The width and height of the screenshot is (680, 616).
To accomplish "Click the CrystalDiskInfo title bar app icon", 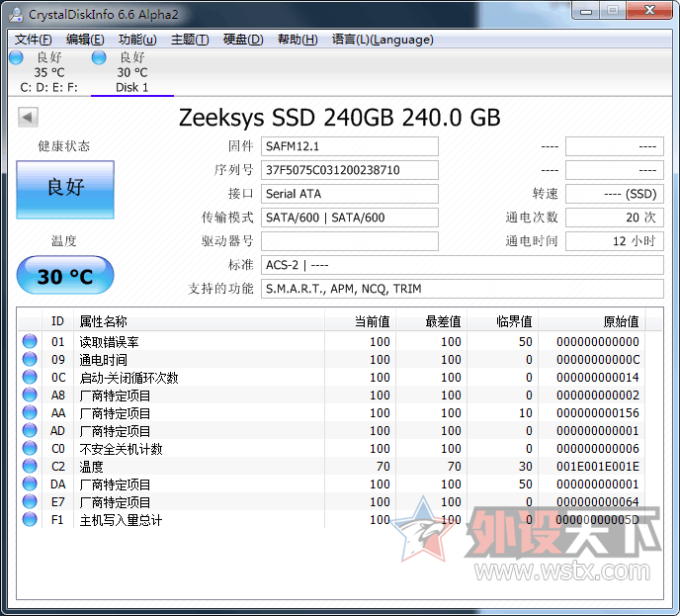I will tap(16, 14).
